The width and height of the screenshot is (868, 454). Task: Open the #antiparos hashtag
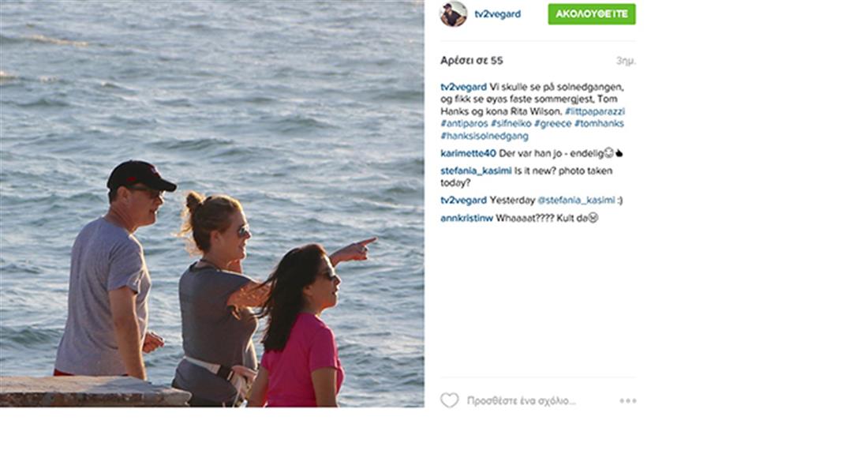465,123
